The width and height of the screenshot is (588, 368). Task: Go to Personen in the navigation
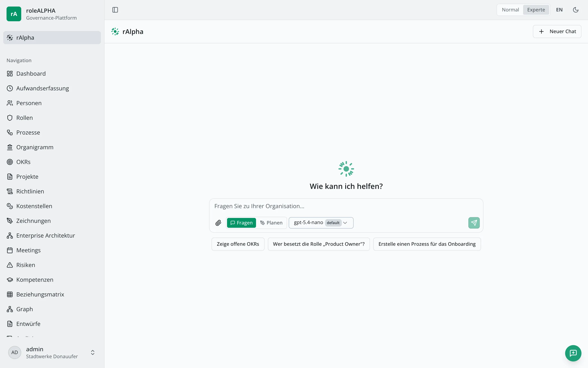pos(52,103)
